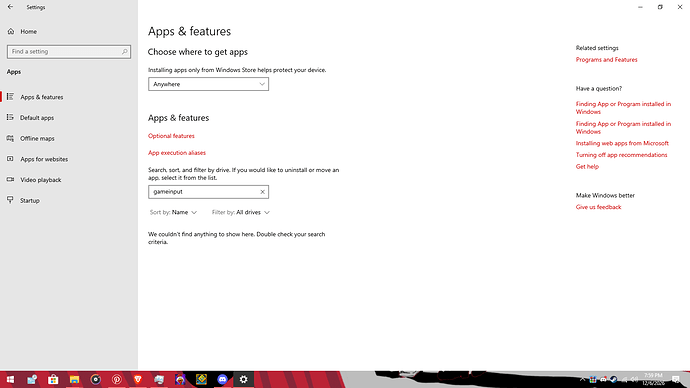The height and width of the screenshot is (388, 690).
Task: Open the volume control in tray
Action: tap(634, 379)
